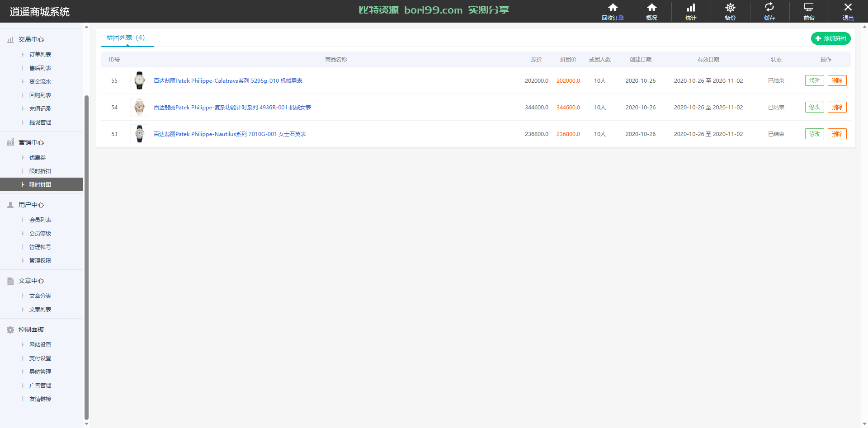
Task: Click 拼团价 344600.0 value
Action: [x=568, y=108]
